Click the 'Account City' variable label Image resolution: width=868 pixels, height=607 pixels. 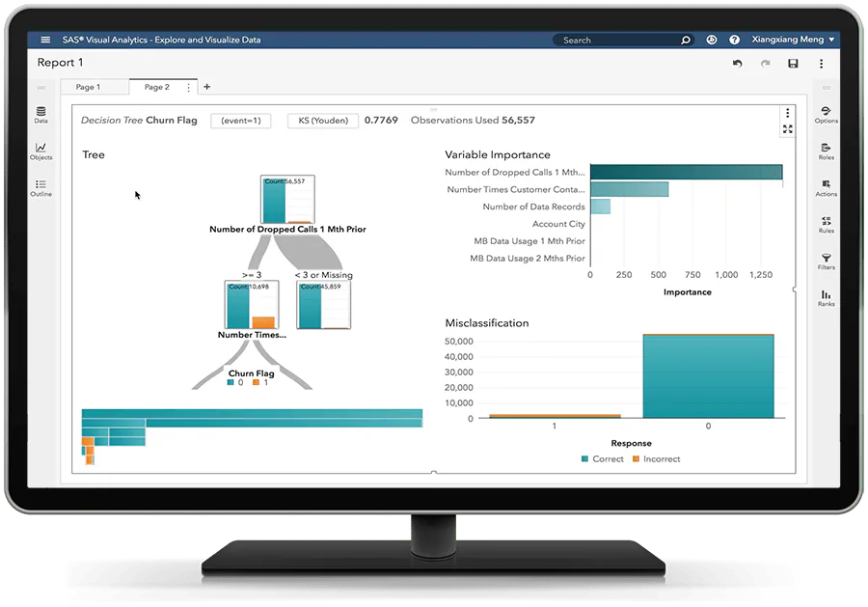tap(558, 224)
